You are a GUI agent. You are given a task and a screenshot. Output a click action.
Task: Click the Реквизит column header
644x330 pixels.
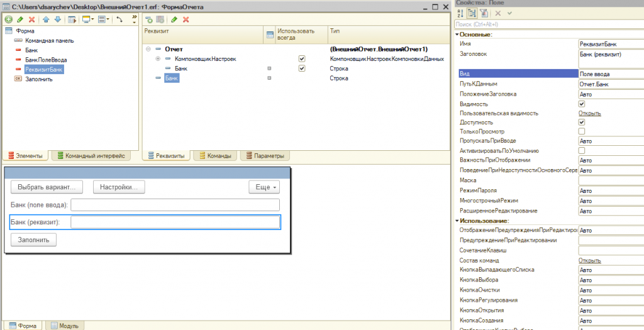tap(203, 35)
